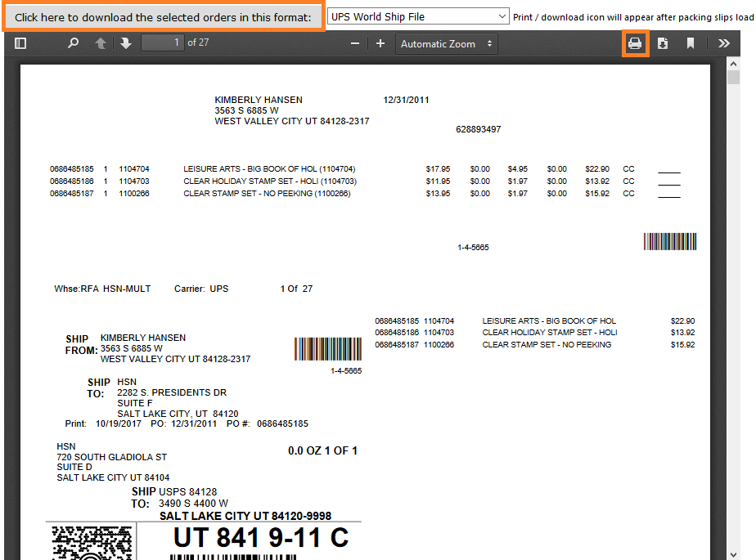Click the download selected orders button
The image size is (756, 560).
pos(163,17)
